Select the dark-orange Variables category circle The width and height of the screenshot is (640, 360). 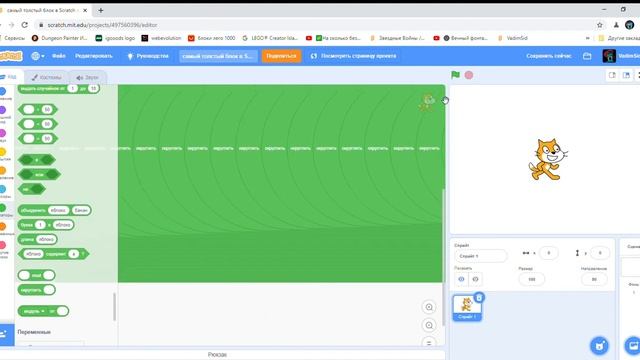(3, 226)
